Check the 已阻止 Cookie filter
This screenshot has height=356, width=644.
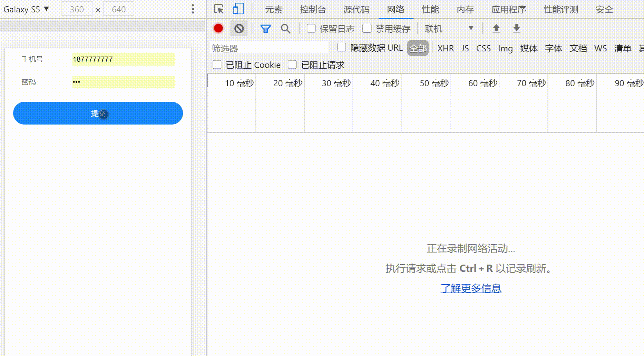tap(217, 65)
